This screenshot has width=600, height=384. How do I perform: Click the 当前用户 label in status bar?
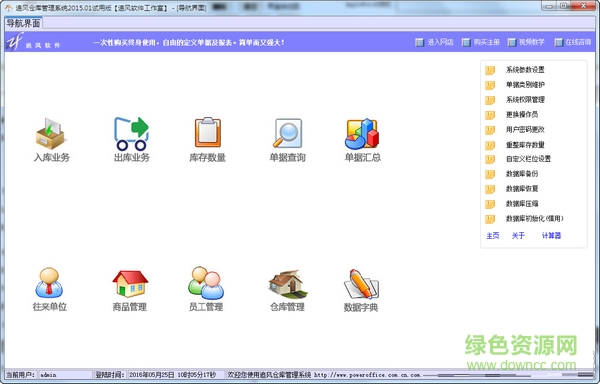pos(20,375)
